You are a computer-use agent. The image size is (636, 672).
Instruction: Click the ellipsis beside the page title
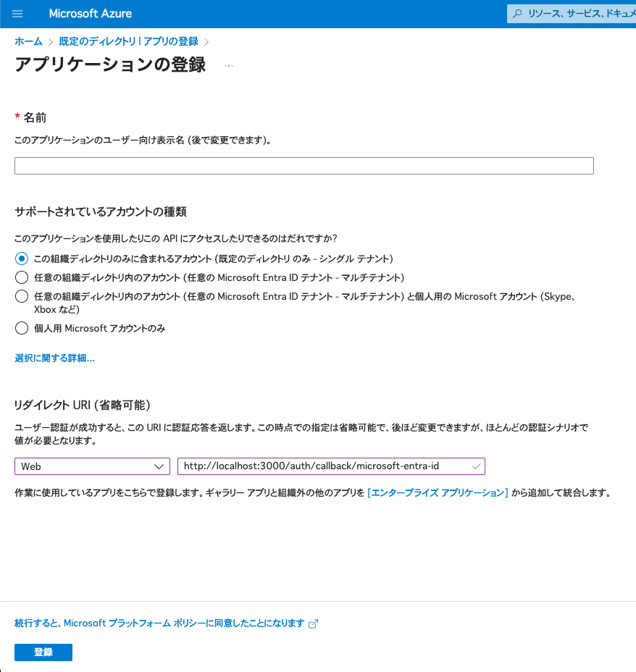(229, 66)
